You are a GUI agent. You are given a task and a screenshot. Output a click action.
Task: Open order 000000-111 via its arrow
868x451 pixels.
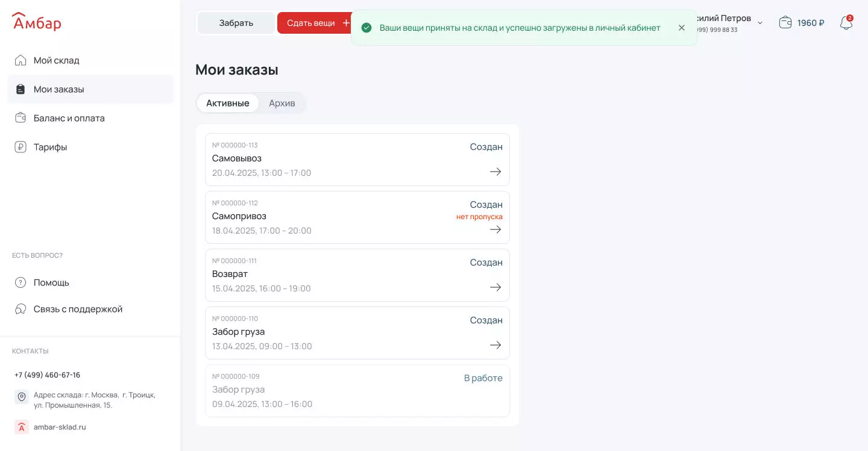click(x=495, y=287)
